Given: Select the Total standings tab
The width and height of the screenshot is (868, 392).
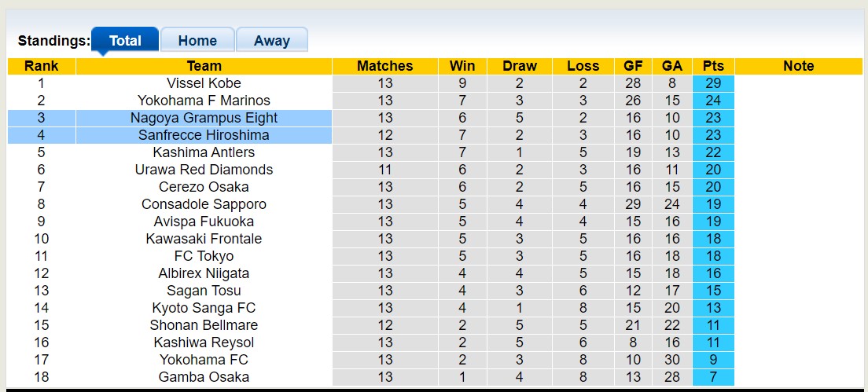Looking at the screenshot, I should click(125, 41).
